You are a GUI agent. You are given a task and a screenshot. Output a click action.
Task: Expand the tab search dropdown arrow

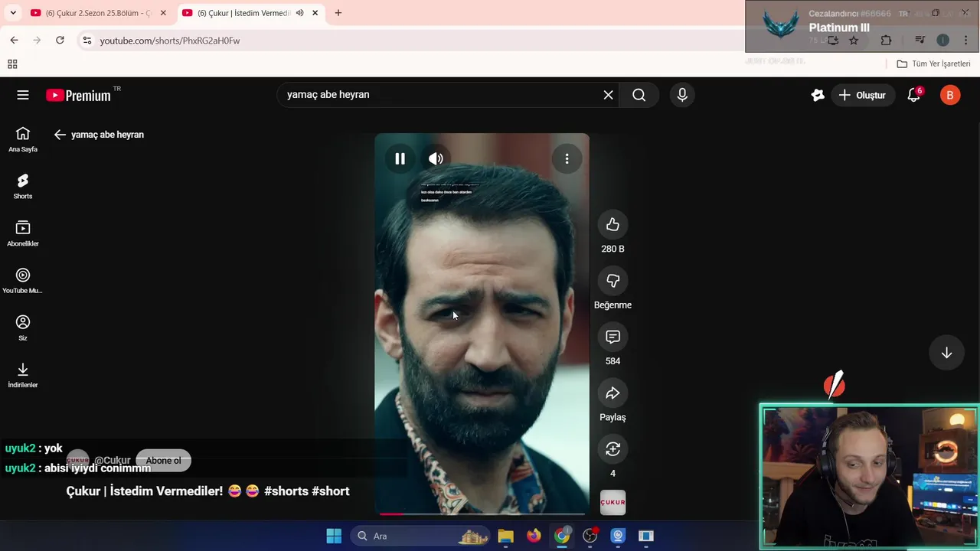[13, 13]
